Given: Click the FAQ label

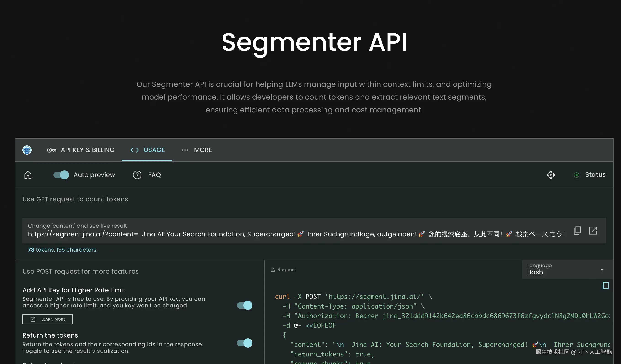Looking at the screenshot, I should coord(154,175).
